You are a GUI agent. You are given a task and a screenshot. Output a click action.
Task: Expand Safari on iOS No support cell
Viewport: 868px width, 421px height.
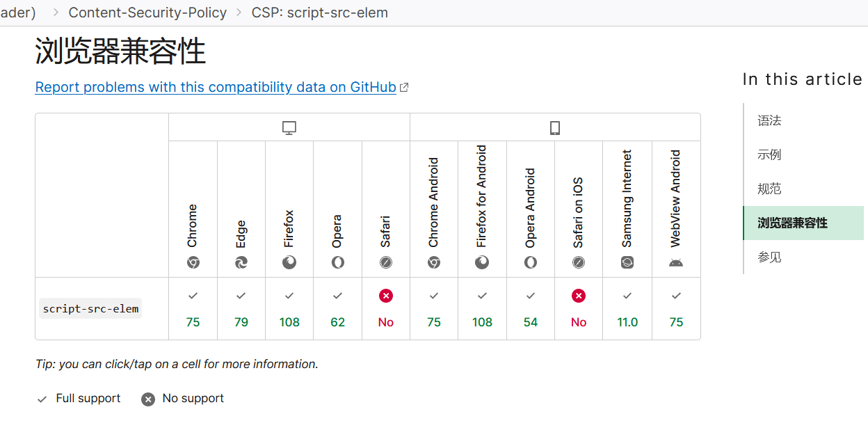click(579, 309)
